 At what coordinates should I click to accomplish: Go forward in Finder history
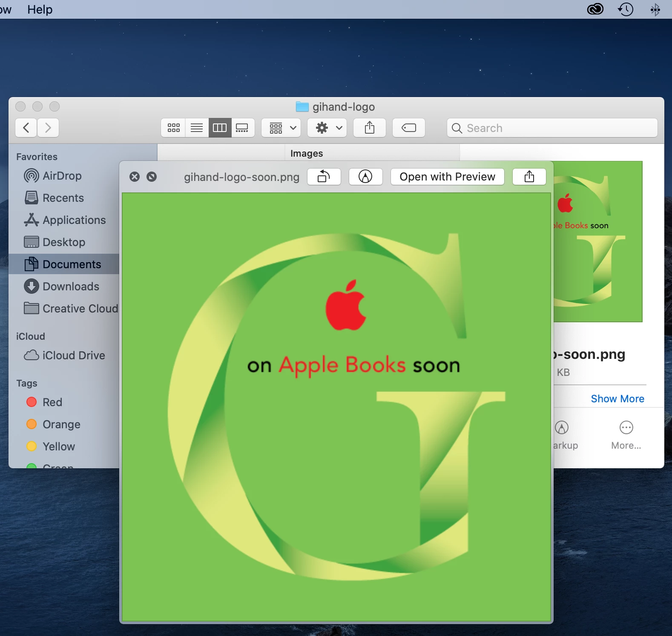48,128
